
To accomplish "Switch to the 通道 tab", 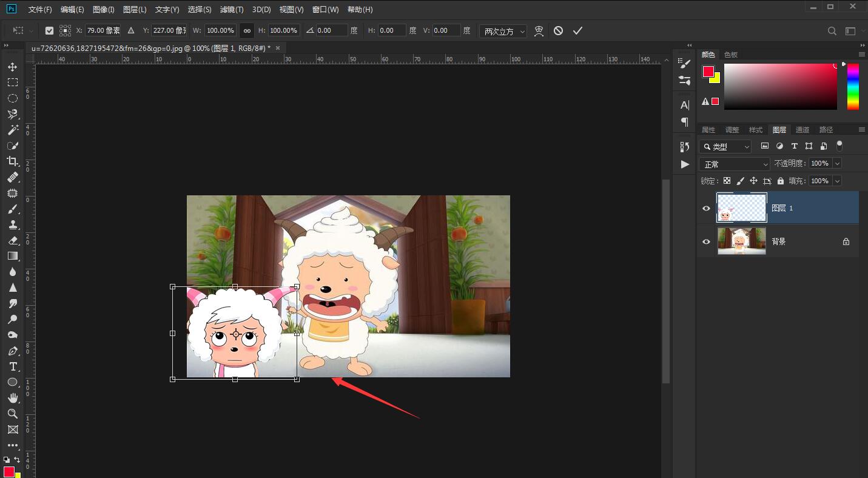I will (802, 130).
